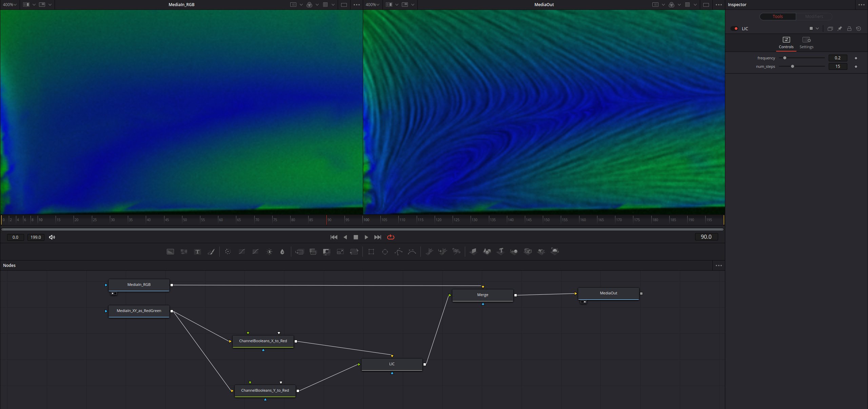
Task: Open the left viewer 400% zoom dropdown
Action: click(9, 5)
